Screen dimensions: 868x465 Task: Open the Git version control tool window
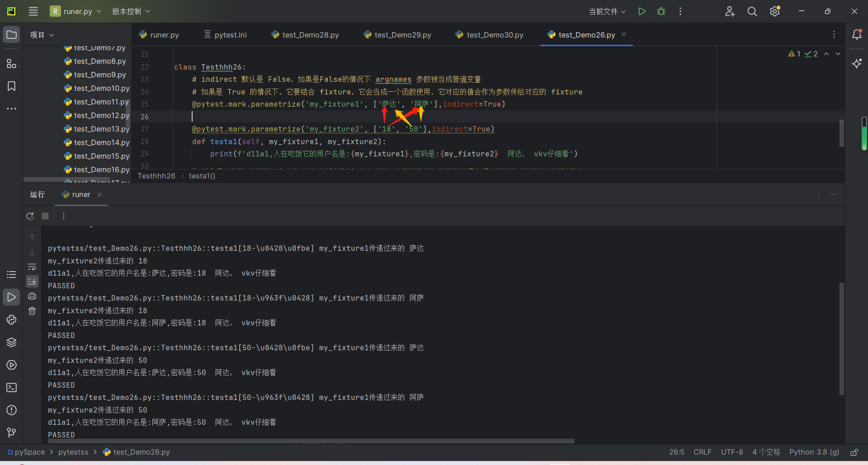(12, 432)
